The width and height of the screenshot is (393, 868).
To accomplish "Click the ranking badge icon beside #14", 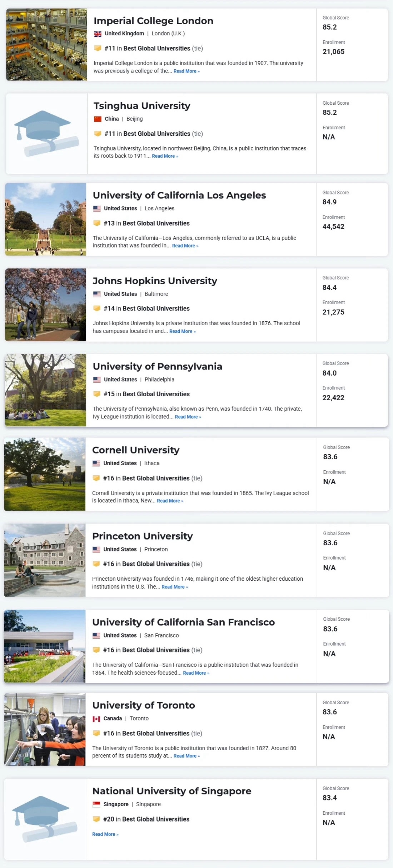I will coord(96,308).
